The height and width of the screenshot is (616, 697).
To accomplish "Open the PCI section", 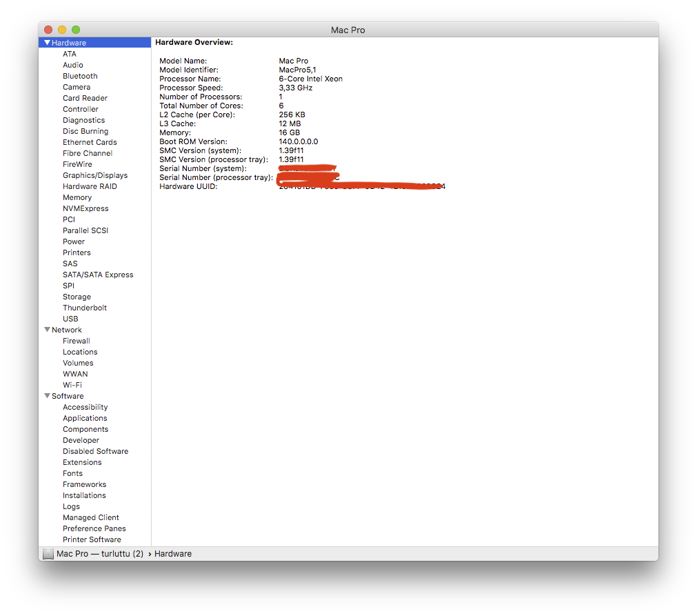I will click(69, 219).
